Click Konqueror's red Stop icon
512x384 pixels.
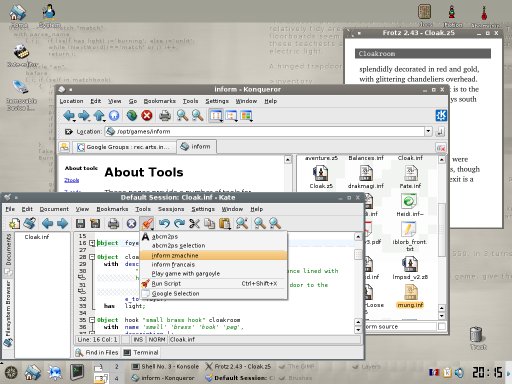(x=147, y=116)
